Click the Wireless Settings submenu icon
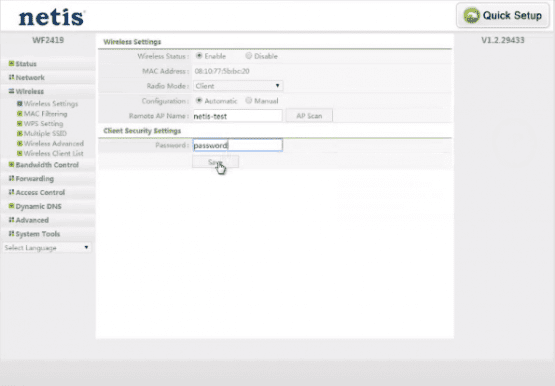The height and width of the screenshot is (386, 555). tap(20, 104)
